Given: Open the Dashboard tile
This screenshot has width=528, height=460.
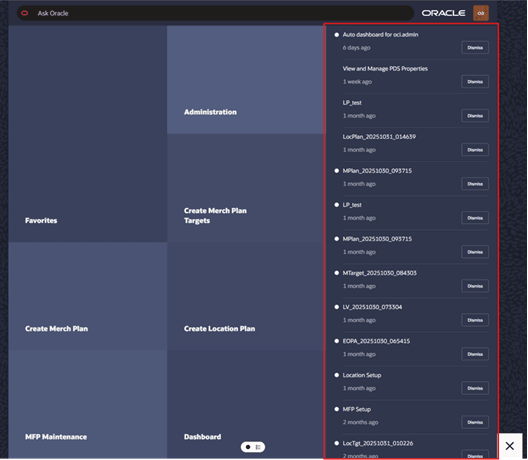Looking at the screenshot, I should tap(245, 404).
